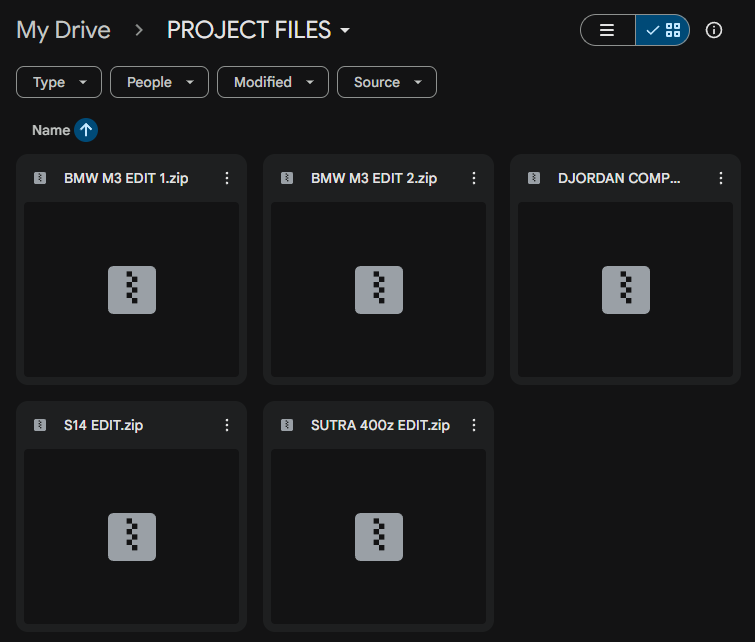The image size is (755, 642).
Task: Click the zip icon beside DJORDAN COMP title
Action: [534, 178]
